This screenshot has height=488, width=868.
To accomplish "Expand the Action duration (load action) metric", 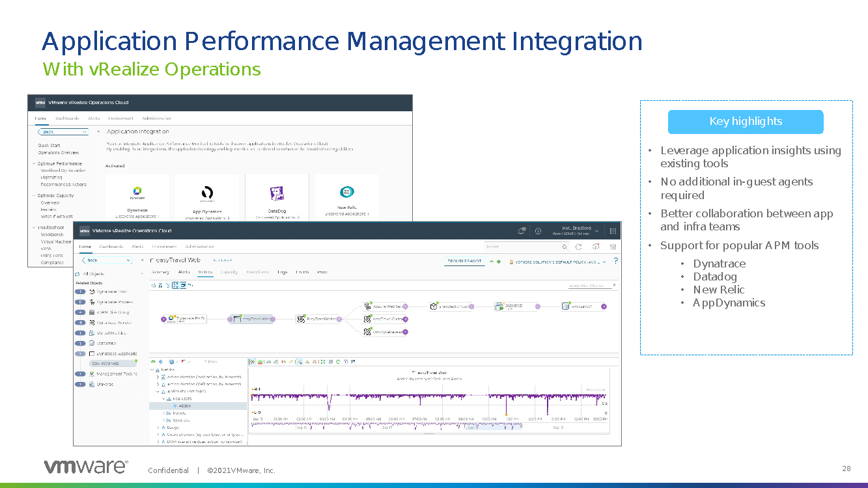I will click(x=158, y=377).
